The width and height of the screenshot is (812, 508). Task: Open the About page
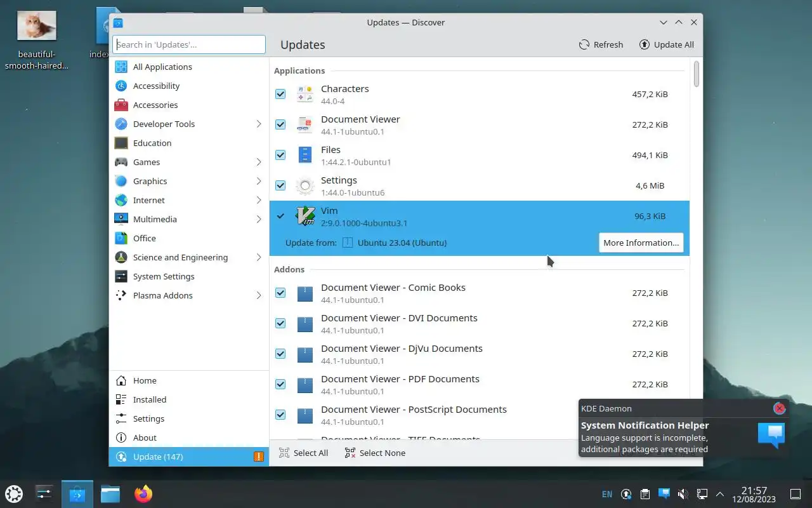point(189,438)
